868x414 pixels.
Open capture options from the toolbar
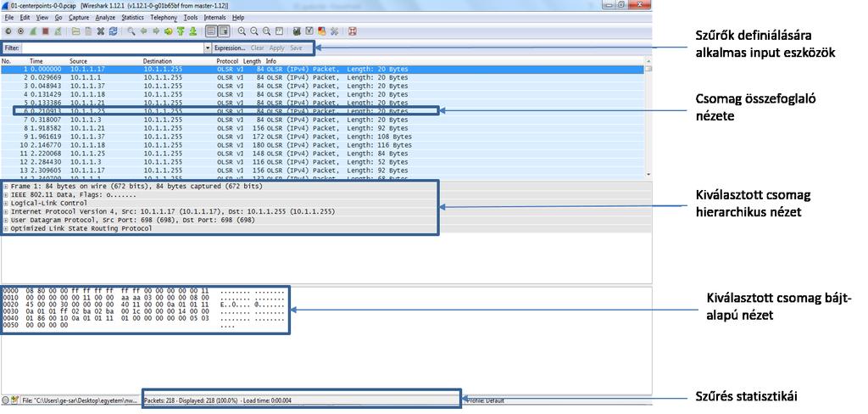coord(20,31)
